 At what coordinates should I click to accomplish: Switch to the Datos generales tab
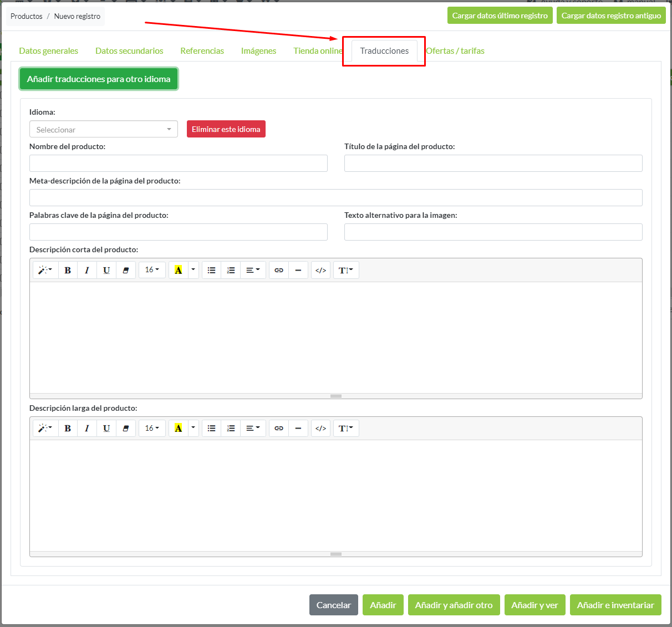(49, 50)
